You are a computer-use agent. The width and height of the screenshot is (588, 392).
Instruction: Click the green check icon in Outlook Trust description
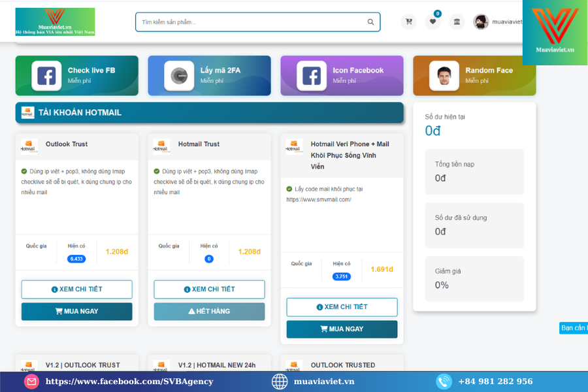click(x=24, y=171)
